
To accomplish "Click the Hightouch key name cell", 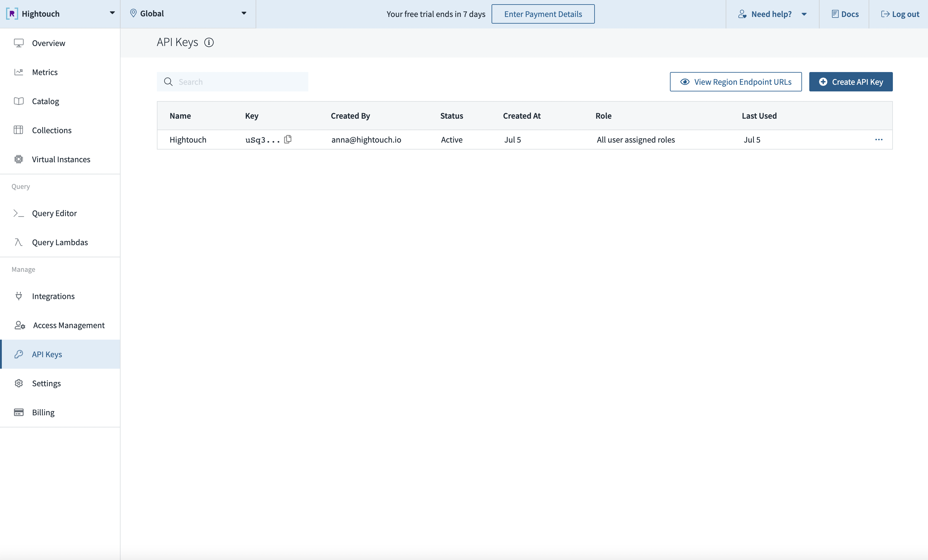I will click(x=188, y=140).
